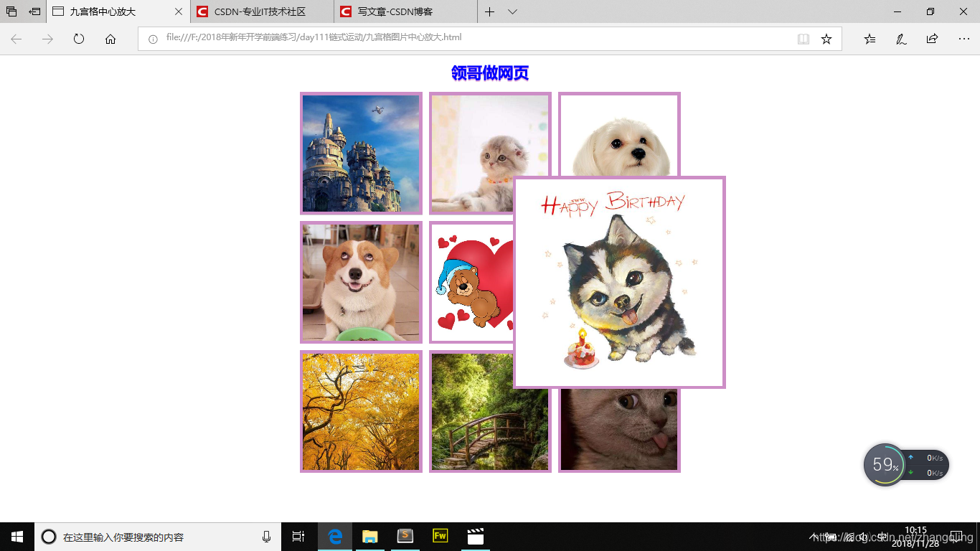Click the Forward navigation arrow
This screenshot has height=551, width=980.
click(x=47, y=39)
